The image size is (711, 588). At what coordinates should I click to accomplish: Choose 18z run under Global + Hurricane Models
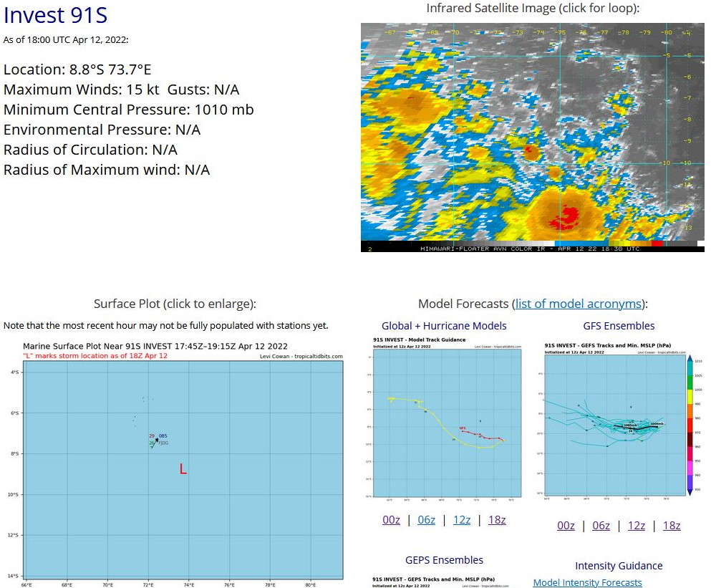coord(497,520)
